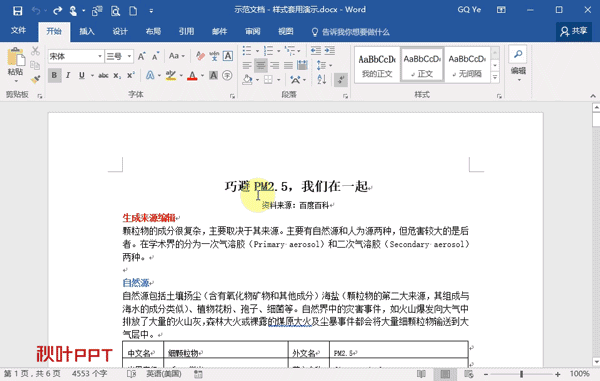Toggle Strikethrough (abc) formatting
Viewport: 600px width, 381px height.
pos(103,76)
